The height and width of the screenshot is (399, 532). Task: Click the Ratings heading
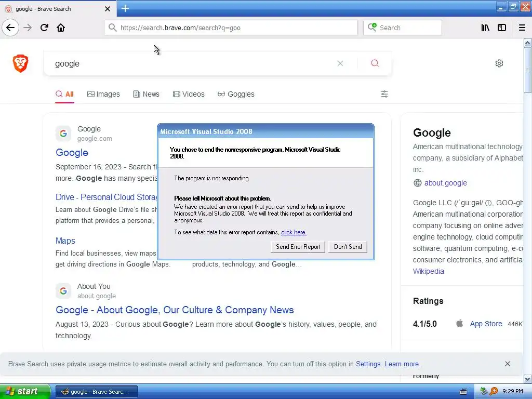428,301
